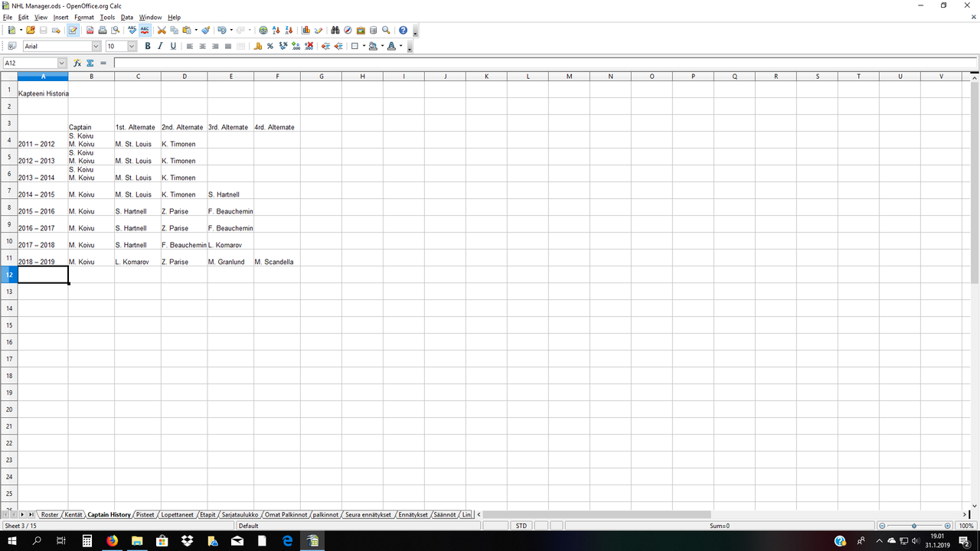Click the STD selection mode field
The image size is (980, 551).
pyautogui.click(x=521, y=526)
